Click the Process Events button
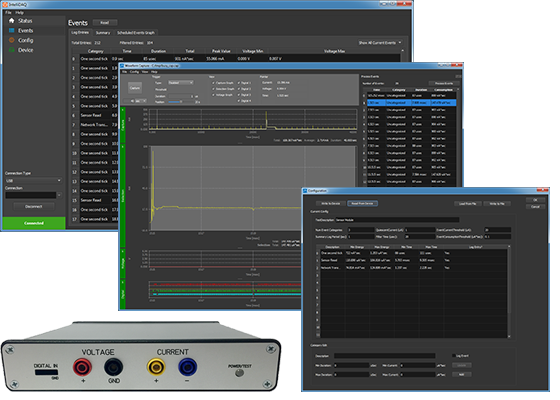560x400 pixels. pos(444,83)
